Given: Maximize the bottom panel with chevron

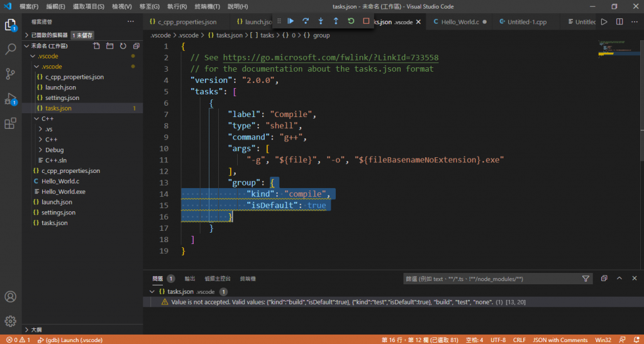Looking at the screenshot, I should coord(619,279).
